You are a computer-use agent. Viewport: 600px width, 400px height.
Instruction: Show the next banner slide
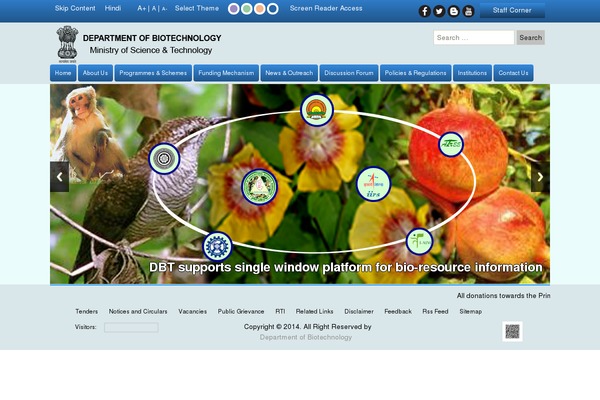pos(540,177)
